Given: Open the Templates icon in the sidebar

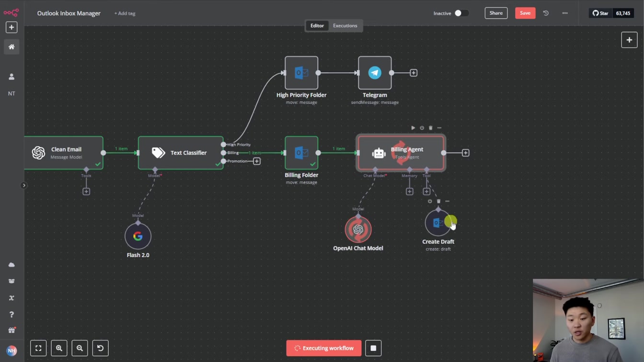Looking at the screenshot, I should coord(11,281).
